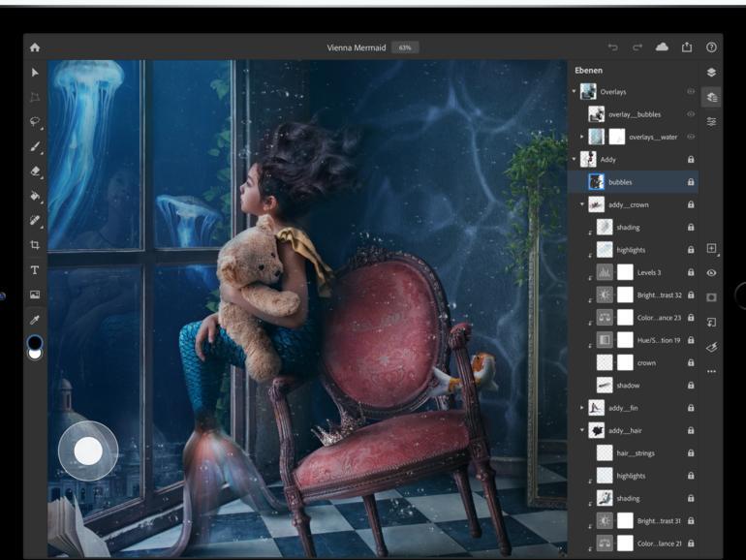
Task: Add a clipping mask
Action: (711, 322)
